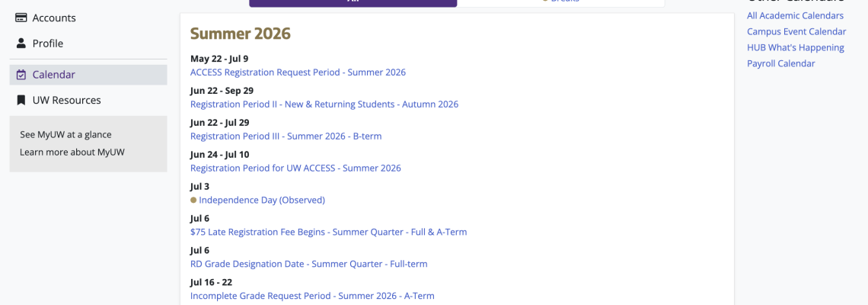Click the UW Resources bookmark icon

coord(21,101)
